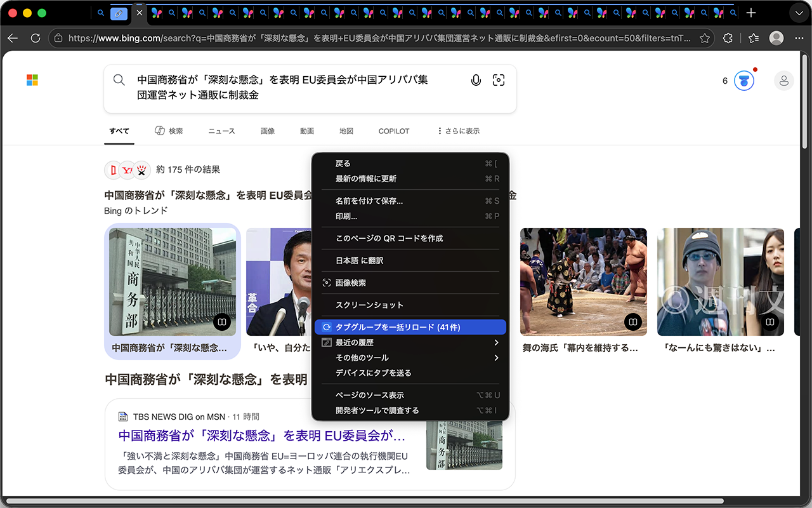Choose 最新の情報に更新 in the context menu
This screenshot has height=508, width=812.
[410, 179]
